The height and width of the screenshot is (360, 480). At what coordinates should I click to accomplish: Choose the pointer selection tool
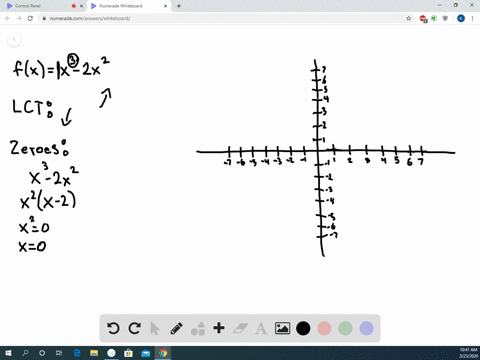[155, 328]
